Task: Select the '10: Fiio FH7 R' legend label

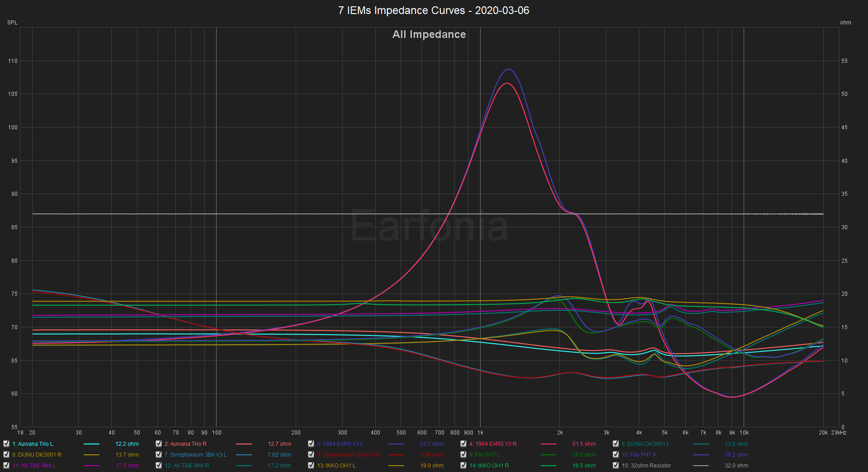Action: (639, 455)
